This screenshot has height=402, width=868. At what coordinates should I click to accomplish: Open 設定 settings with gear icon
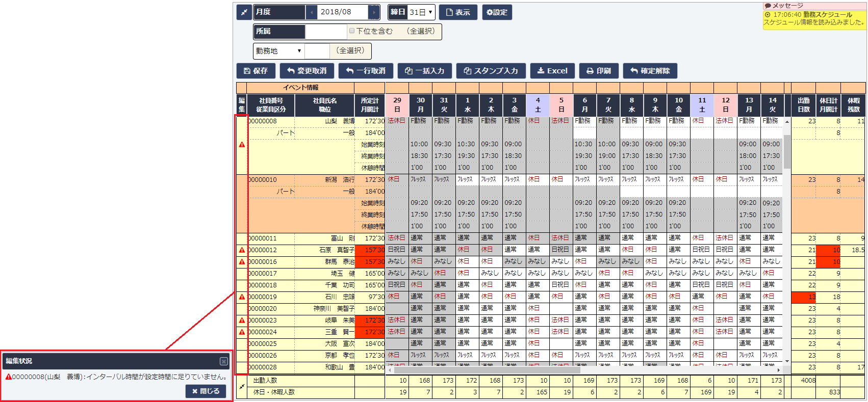point(497,12)
